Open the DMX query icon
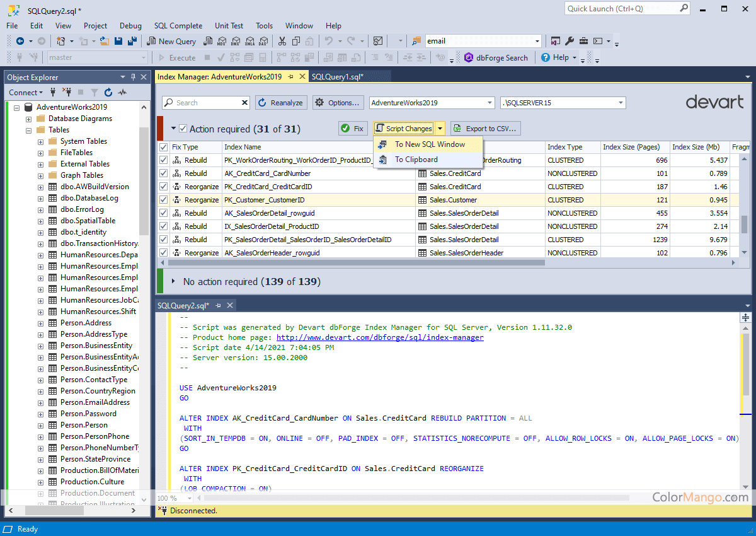 [235, 41]
